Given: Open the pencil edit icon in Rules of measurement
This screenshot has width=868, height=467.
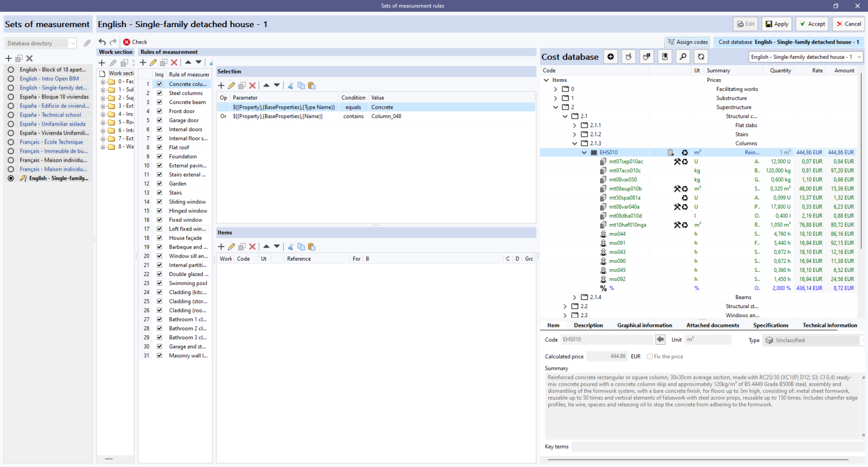Looking at the screenshot, I should [x=153, y=62].
